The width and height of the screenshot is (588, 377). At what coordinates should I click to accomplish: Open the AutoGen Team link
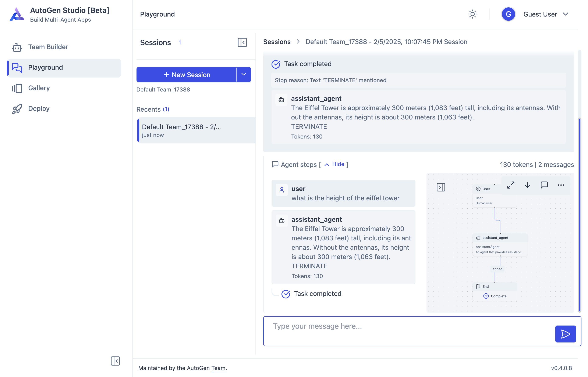tap(219, 368)
